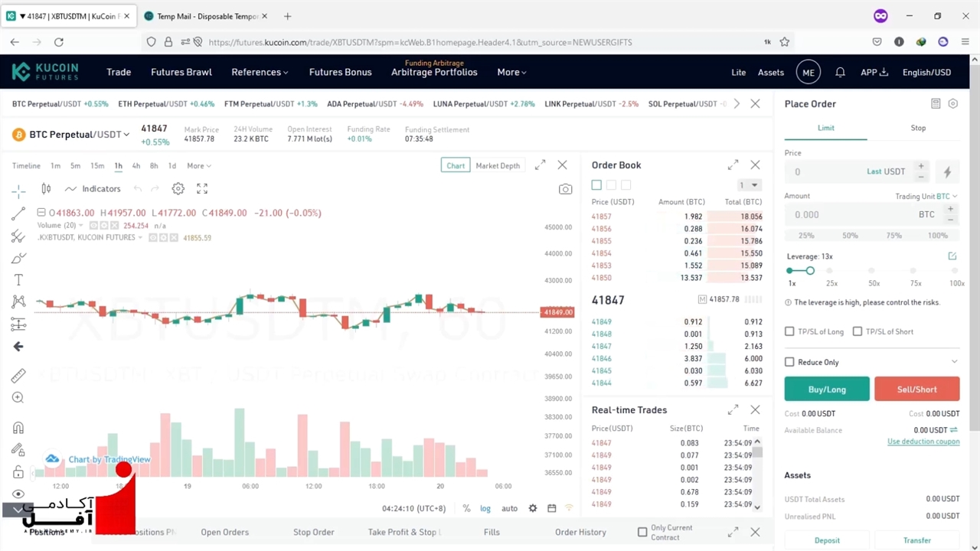Select the Text drawing tool
Viewport: 980px width, 551px height.
18,280
